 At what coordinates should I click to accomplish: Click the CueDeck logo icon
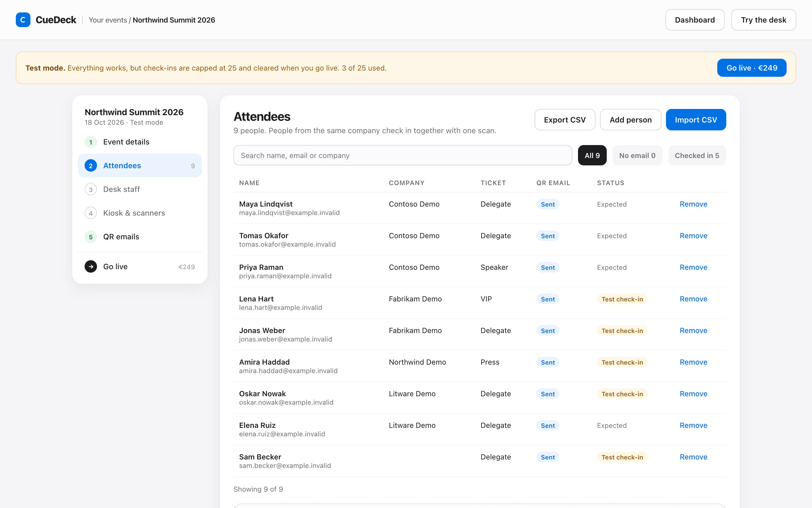click(23, 20)
